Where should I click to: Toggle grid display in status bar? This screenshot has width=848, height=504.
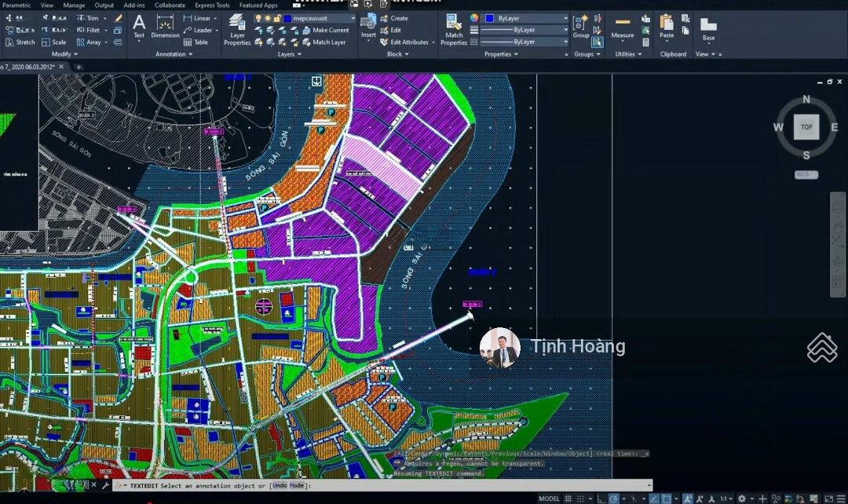coord(568,499)
